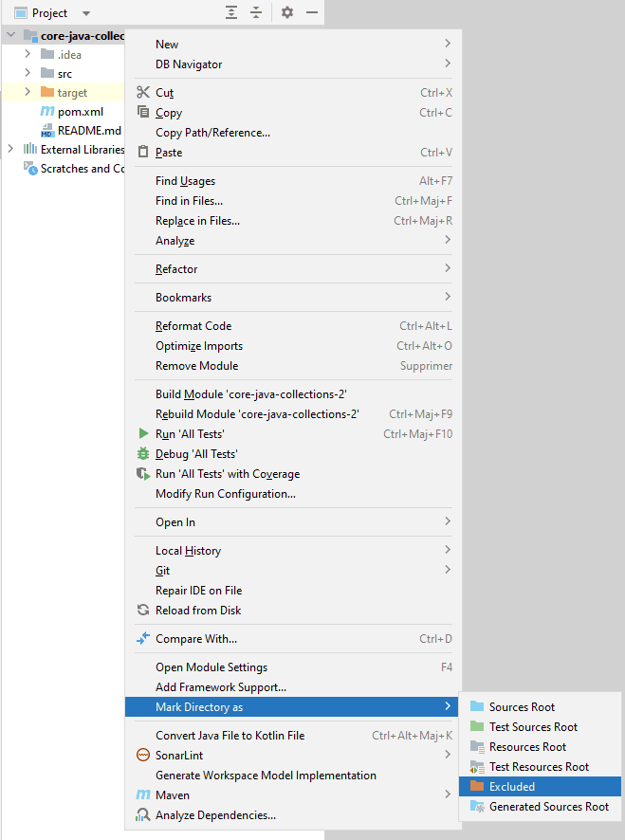Image resolution: width=625 pixels, height=840 pixels.
Task: Click the green Run arrow icon
Action: 143,433
